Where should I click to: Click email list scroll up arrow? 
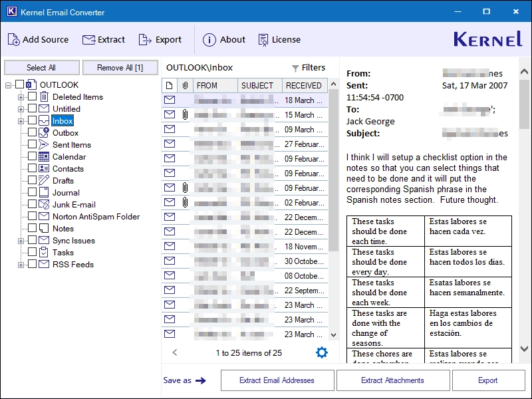[x=334, y=84]
